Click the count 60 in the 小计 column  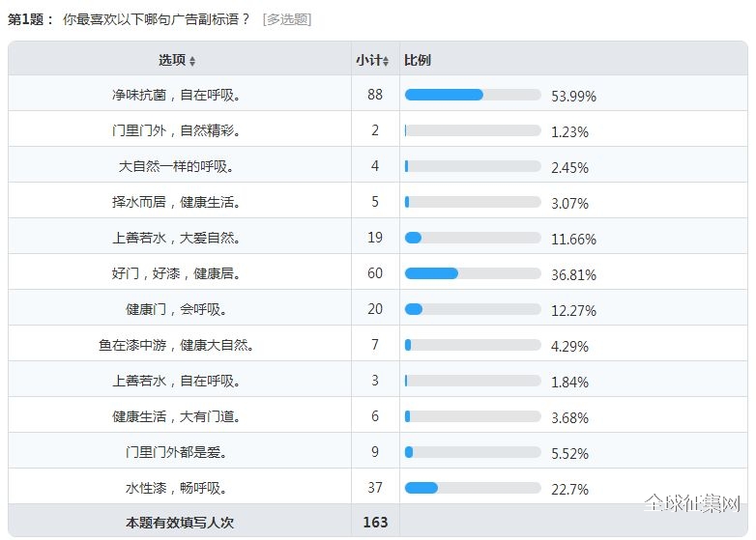[x=375, y=273]
